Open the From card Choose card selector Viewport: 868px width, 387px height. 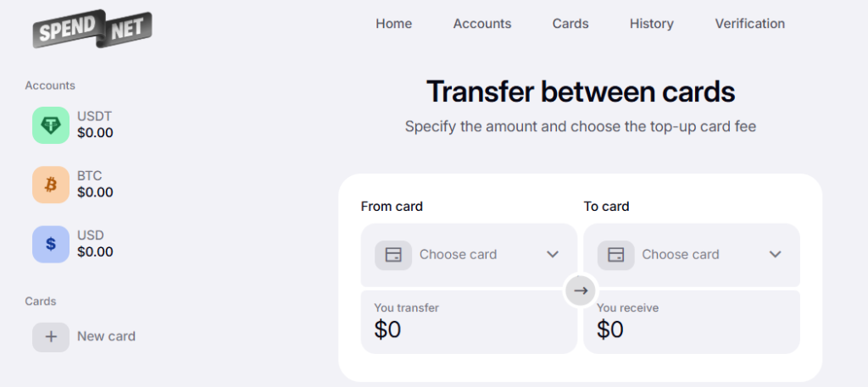coord(469,255)
